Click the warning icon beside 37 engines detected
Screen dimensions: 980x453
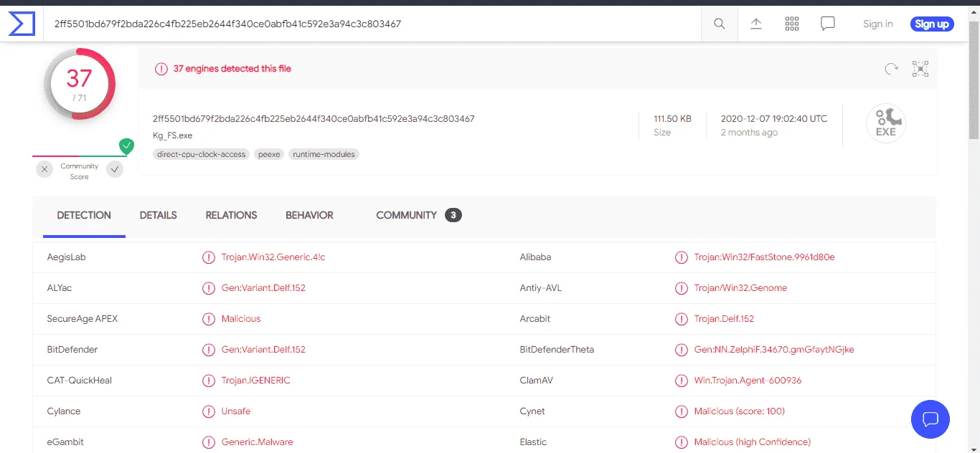coord(161,69)
